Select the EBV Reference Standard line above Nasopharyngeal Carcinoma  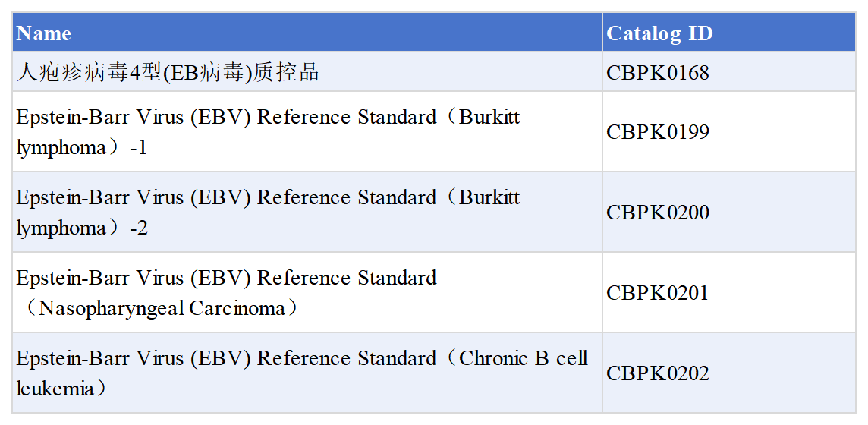[226, 279]
